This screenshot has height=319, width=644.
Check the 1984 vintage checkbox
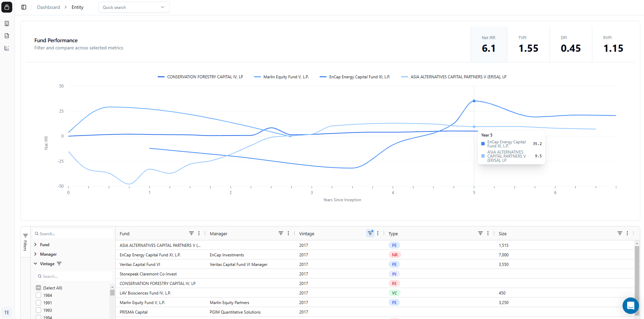[38, 295]
